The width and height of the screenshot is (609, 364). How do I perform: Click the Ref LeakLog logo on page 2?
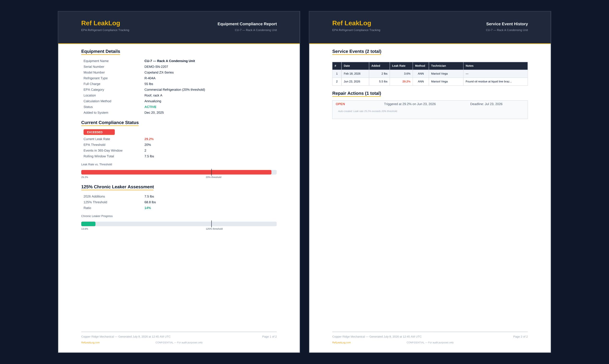pos(351,23)
